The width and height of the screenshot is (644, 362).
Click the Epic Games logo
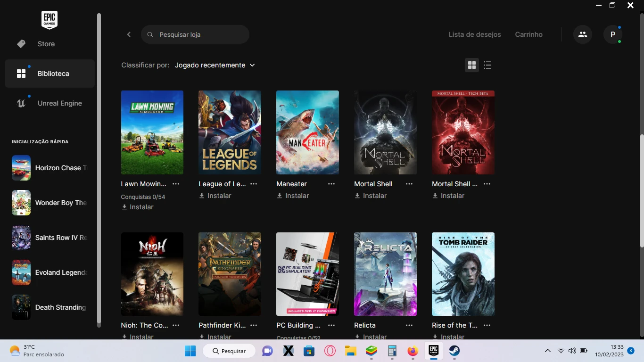[50, 20]
